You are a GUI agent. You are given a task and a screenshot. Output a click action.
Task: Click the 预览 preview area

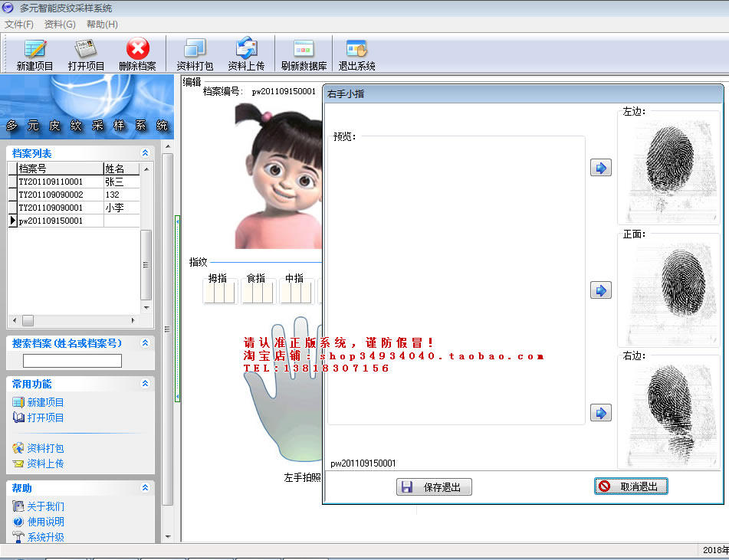click(x=456, y=280)
